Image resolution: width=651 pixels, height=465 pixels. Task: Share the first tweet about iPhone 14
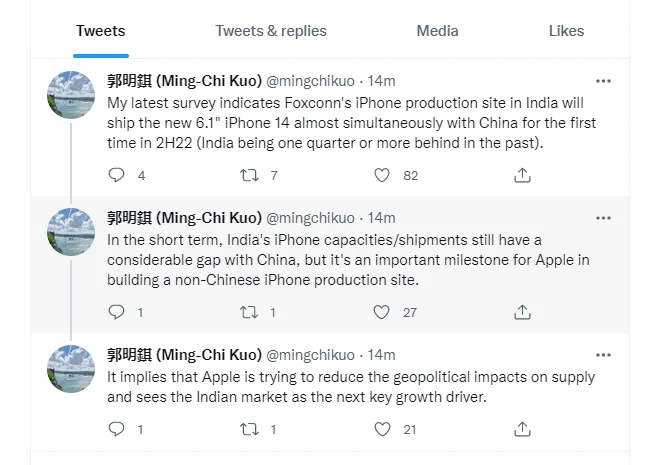click(522, 175)
